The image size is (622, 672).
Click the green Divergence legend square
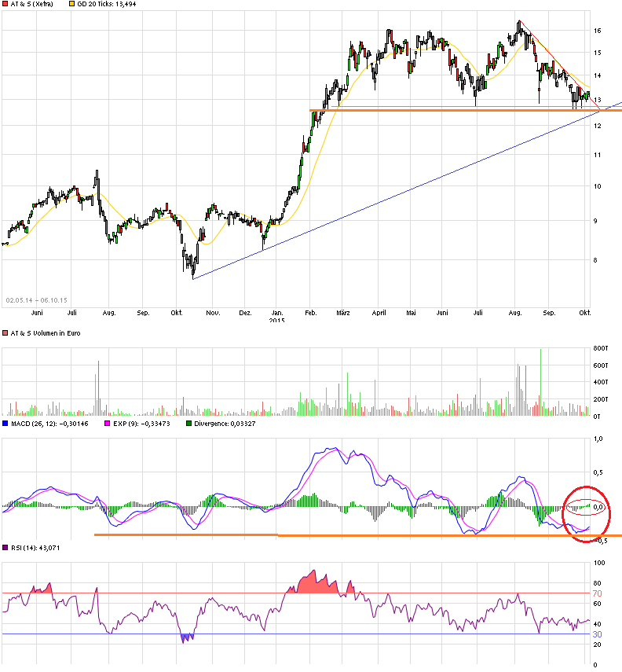coord(188,424)
